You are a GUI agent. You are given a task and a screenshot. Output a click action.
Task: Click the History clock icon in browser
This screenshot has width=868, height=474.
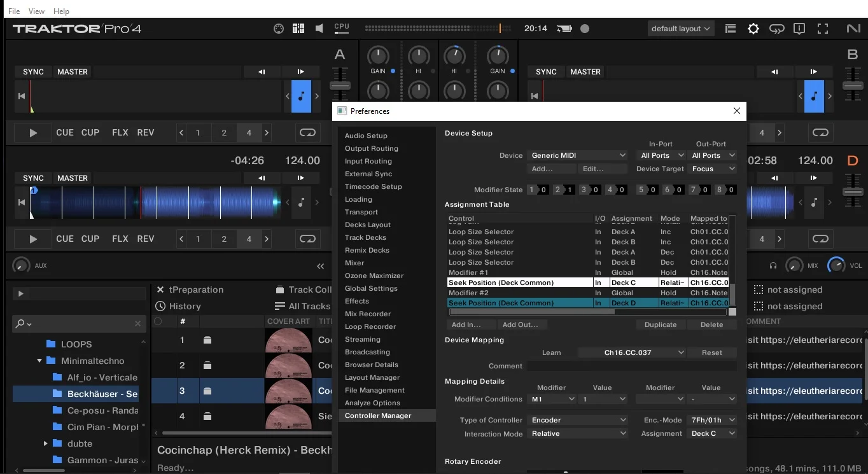point(160,306)
